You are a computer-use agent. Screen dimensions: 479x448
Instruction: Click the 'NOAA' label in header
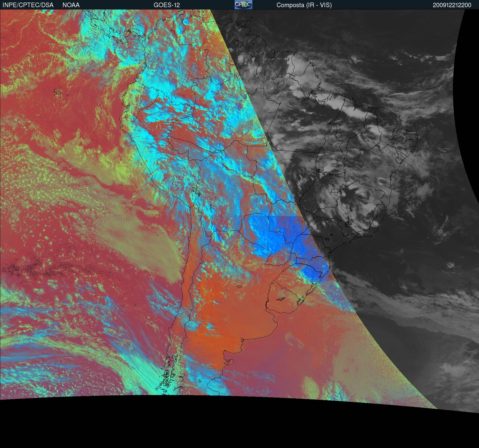tap(71, 5)
